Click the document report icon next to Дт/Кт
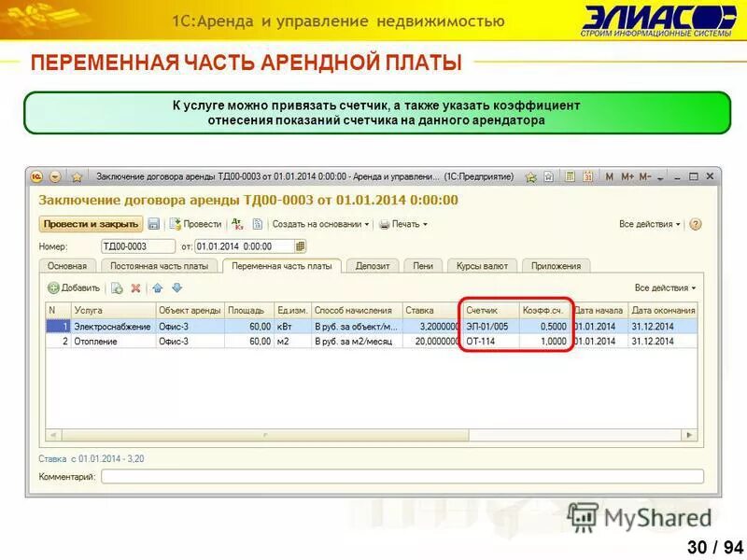The image size is (747, 560). point(258,224)
